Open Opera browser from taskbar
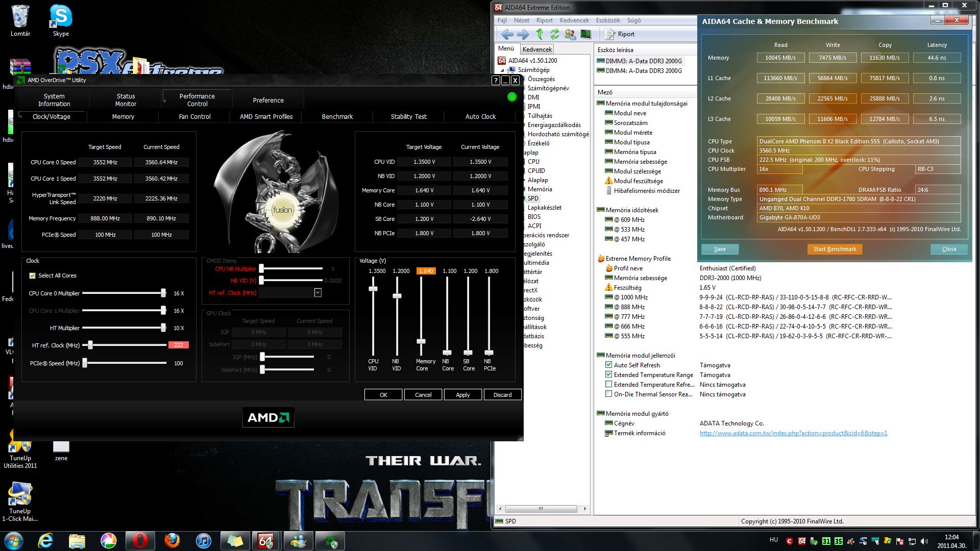 tap(140, 541)
